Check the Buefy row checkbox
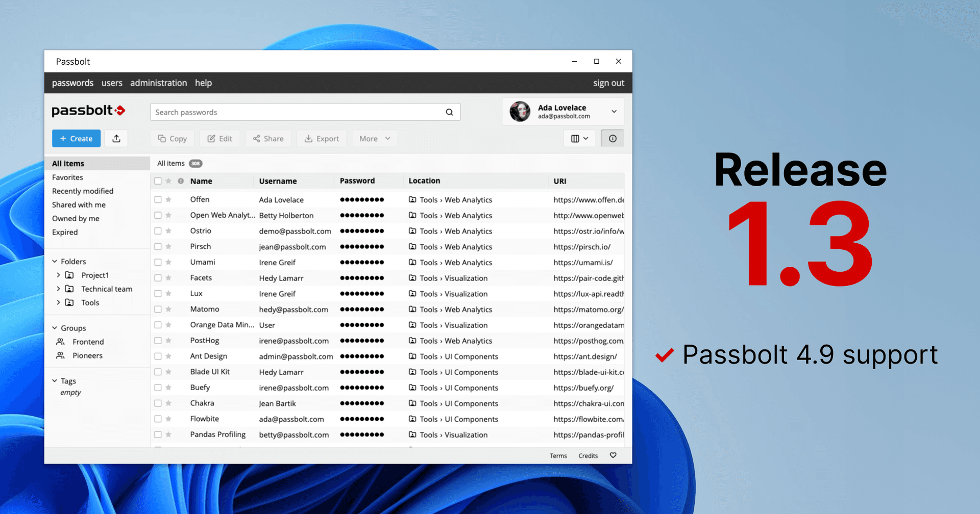 tap(158, 388)
